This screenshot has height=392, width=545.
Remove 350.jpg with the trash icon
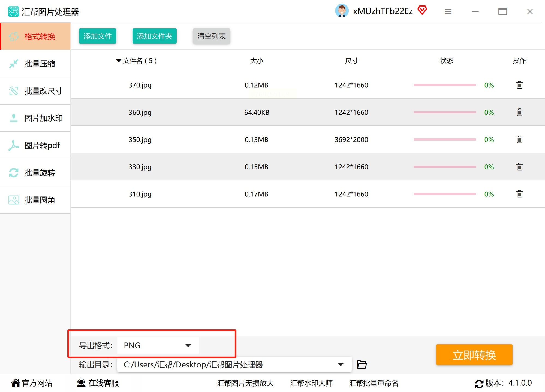(x=519, y=139)
